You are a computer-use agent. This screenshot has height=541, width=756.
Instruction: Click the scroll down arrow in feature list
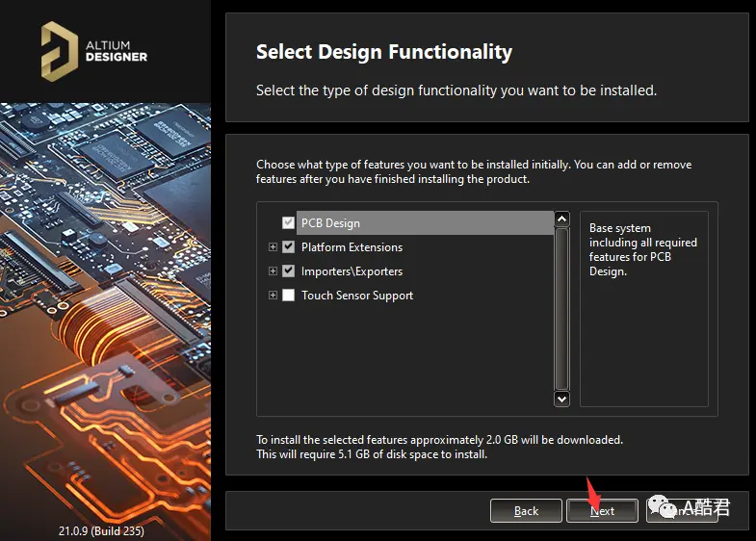click(561, 399)
